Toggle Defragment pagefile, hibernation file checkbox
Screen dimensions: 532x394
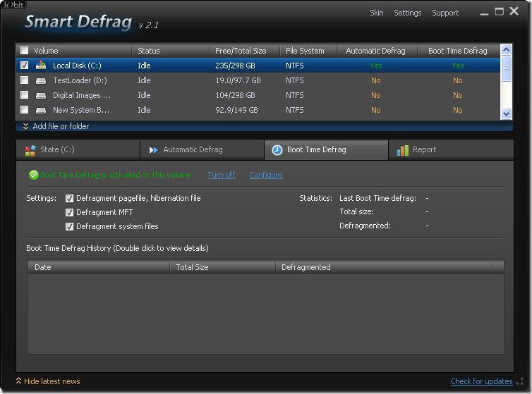tap(69, 198)
